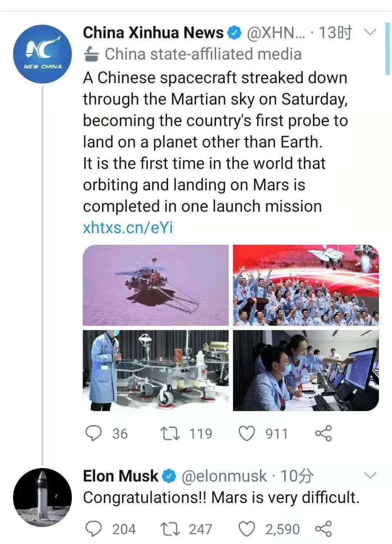Retweet Elon Musk's congratulations reply
The image size is (392, 544).
click(170, 529)
